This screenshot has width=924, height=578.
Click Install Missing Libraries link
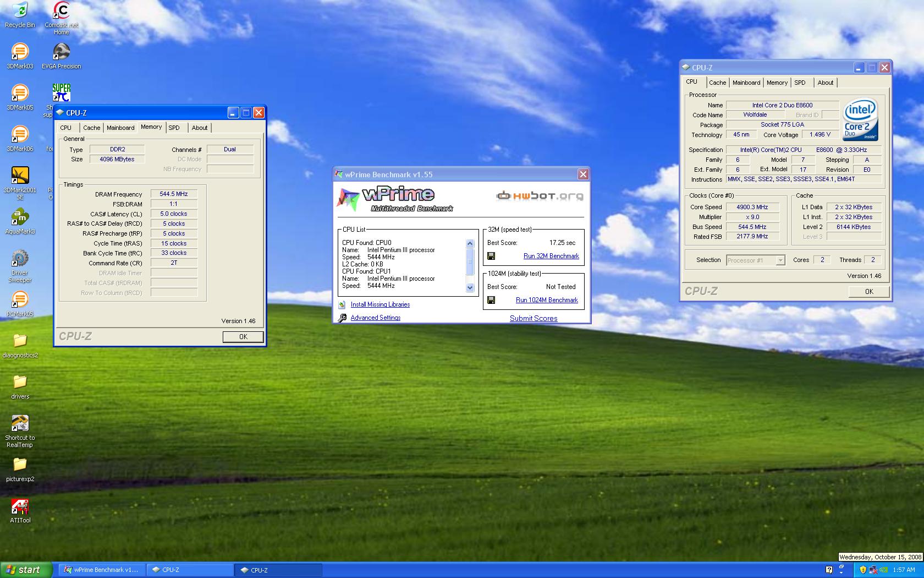[x=380, y=304]
